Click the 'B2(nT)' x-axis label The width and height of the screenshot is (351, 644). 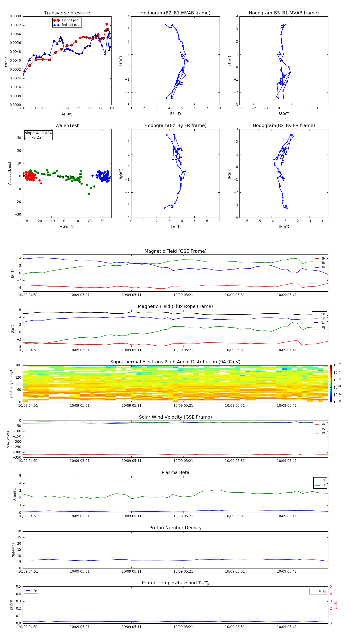point(175,114)
